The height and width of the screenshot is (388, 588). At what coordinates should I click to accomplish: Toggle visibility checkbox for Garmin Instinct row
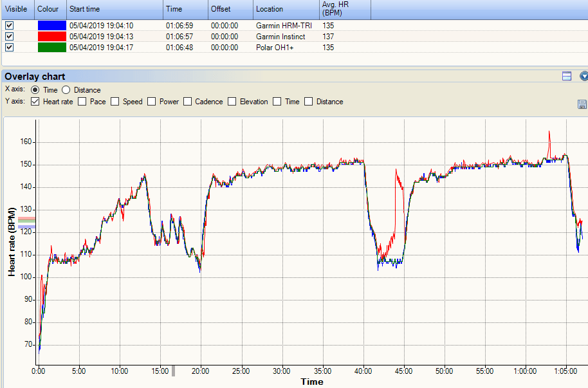[10, 37]
